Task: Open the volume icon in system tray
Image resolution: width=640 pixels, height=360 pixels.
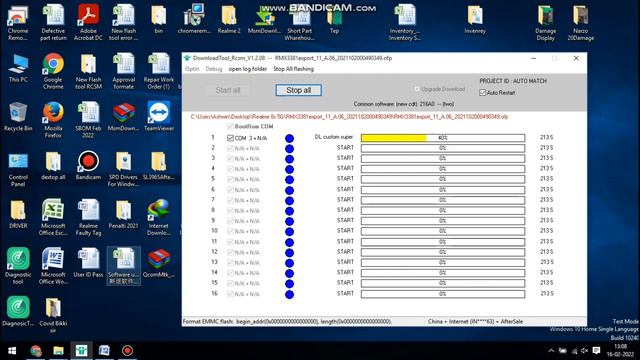Action: point(584,351)
